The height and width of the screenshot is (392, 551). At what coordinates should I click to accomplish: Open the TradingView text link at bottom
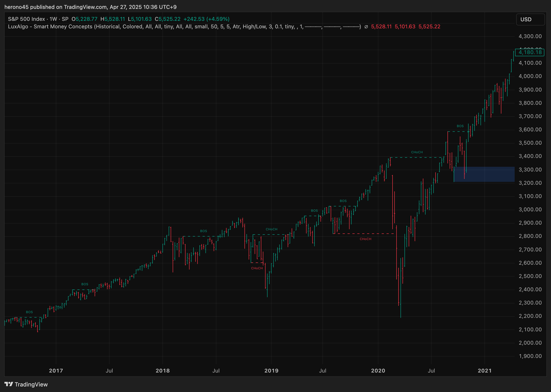click(31, 384)
